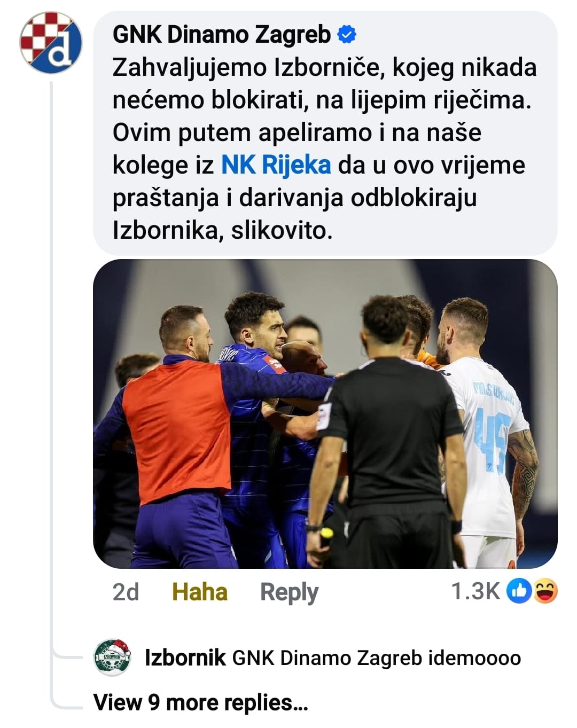The width and height of the screenshot is (577, 728).
Task: Click the Izbornik reply author name
Action: coord(185,658)
